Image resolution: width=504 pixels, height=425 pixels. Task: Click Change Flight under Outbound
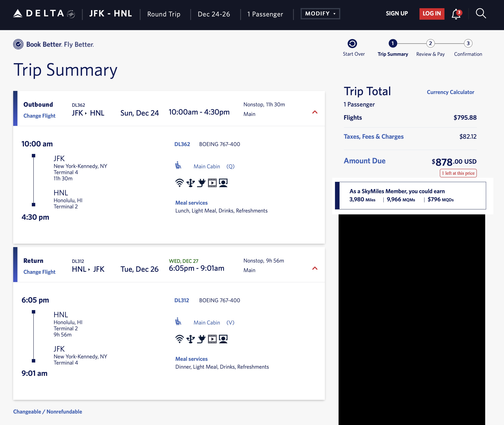[39, 116]
